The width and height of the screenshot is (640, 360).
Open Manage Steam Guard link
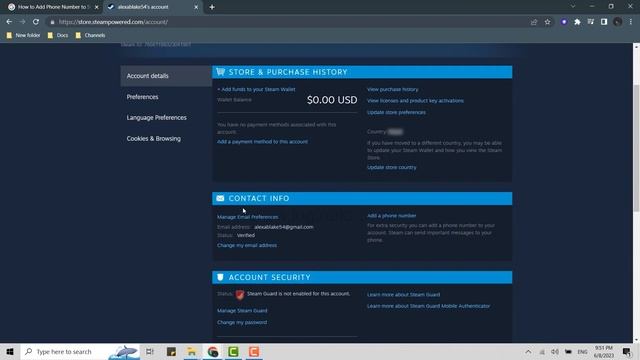pos(242,311)
